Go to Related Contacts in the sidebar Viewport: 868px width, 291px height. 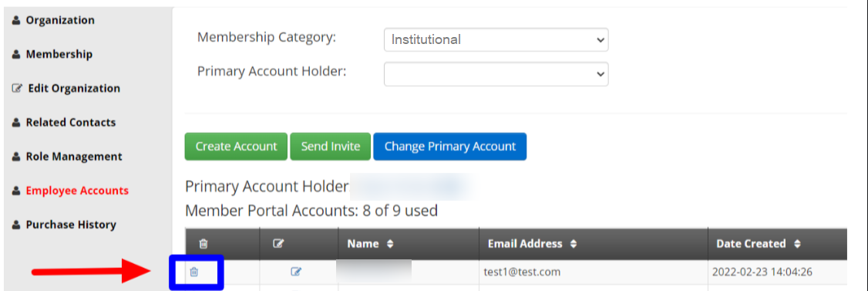point(71,123)
